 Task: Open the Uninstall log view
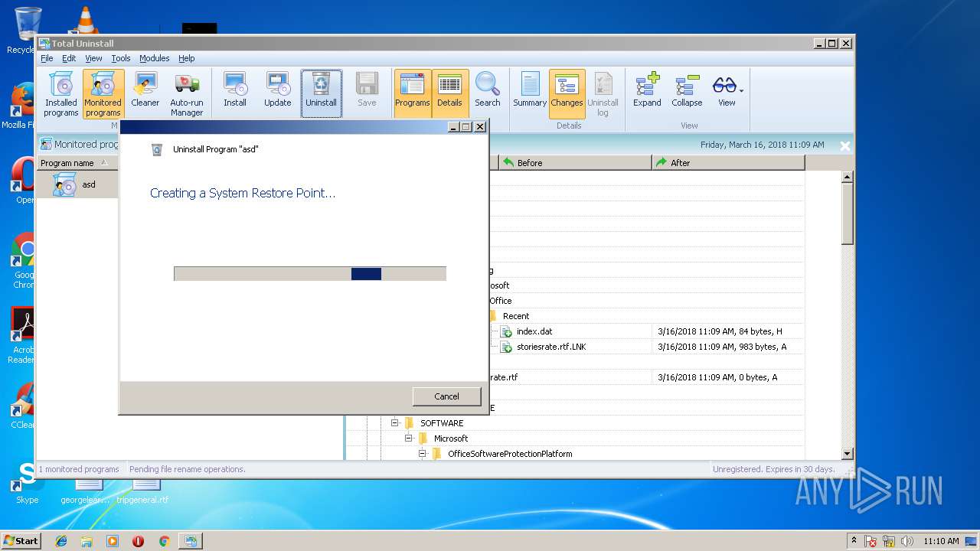603,93
